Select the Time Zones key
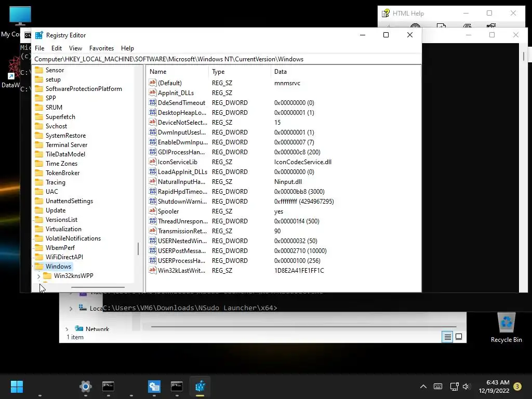 pyautogui.click(x=61, y=164)
